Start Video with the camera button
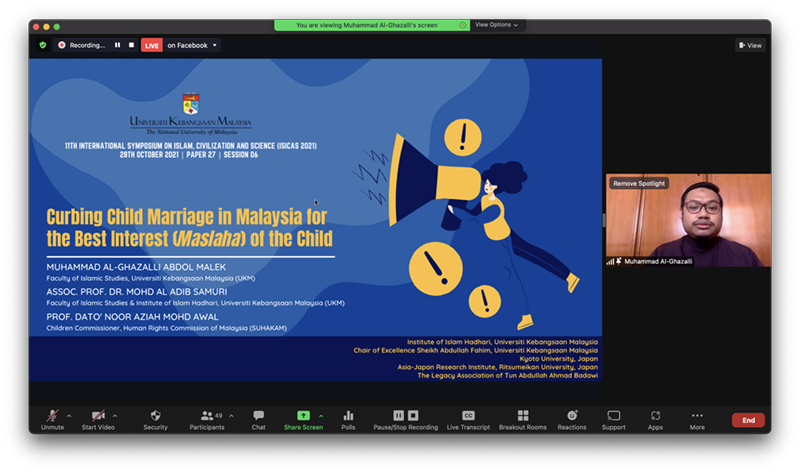800x472 pixels. point(97,417)
